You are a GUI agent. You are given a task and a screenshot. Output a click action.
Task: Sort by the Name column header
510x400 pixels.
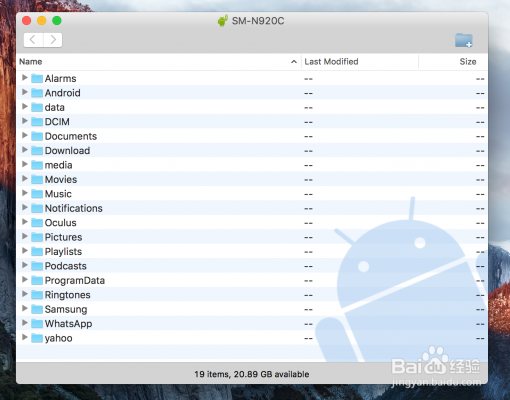(x=31, y=62)
